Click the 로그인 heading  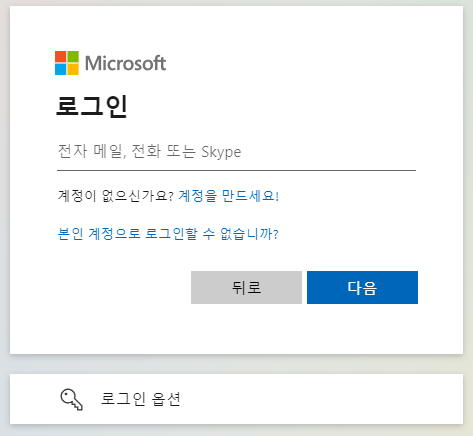tap(92, 106)
